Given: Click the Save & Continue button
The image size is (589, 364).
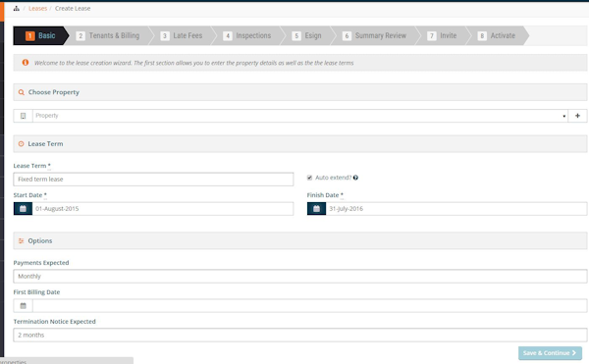Looking at the screenshot, I should pyautogui.click(x=550, y=353).
